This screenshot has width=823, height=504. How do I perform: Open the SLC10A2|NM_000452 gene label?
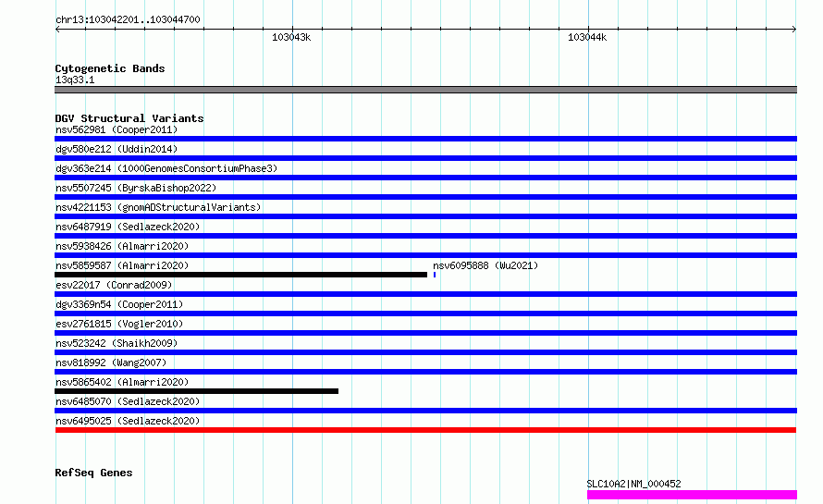point(633,484)
